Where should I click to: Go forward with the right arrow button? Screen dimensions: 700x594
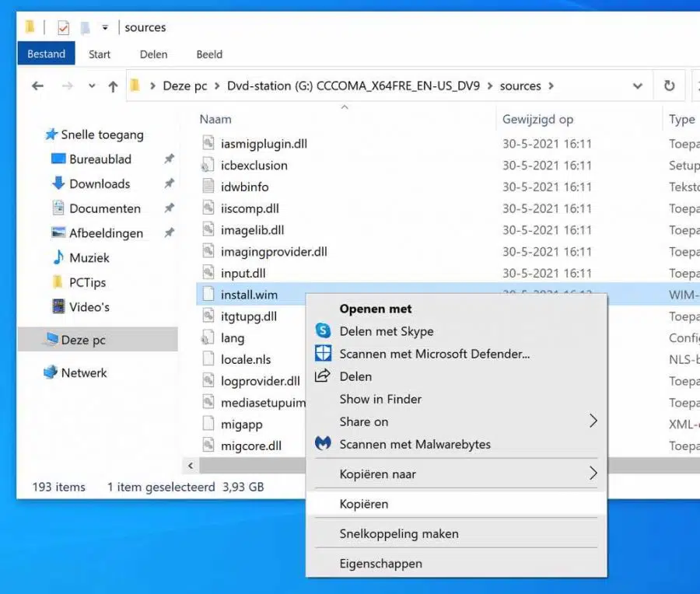68,86
